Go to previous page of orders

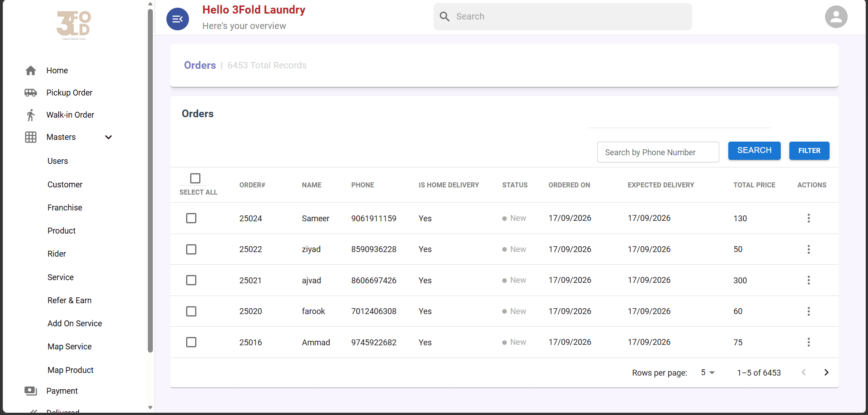click(804, 372)
